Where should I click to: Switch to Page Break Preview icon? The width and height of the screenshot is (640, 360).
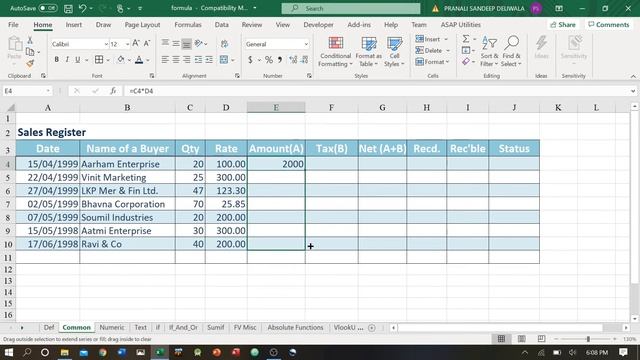tap(541, 339)
